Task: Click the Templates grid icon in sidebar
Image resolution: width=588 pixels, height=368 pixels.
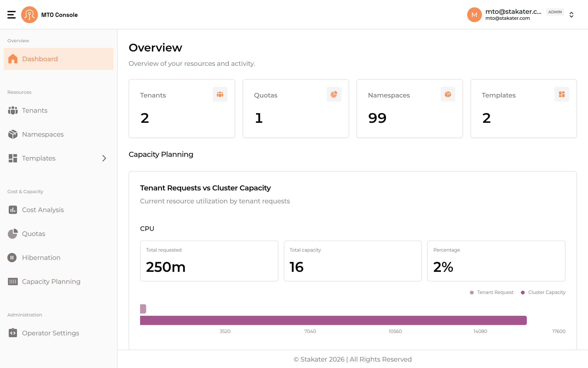Action: [x=13, y=158]
